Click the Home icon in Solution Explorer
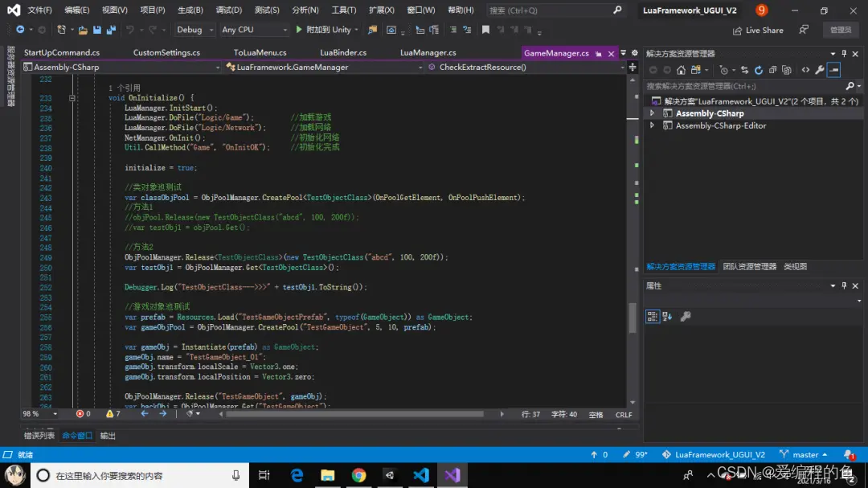Viewport: 868px width, 488px height. (681, 70)
